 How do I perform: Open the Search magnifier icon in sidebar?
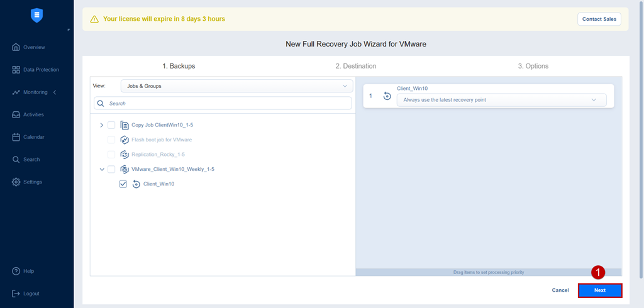pos(16,159)
